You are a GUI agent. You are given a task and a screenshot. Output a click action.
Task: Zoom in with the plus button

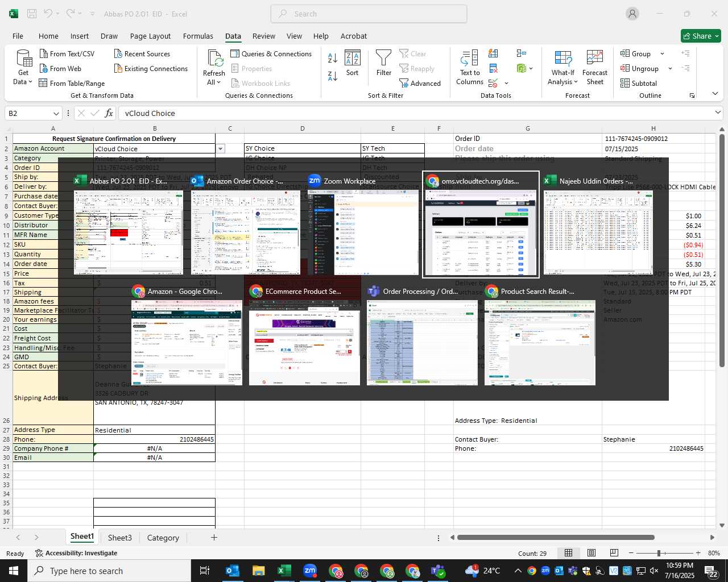point(698,553)
